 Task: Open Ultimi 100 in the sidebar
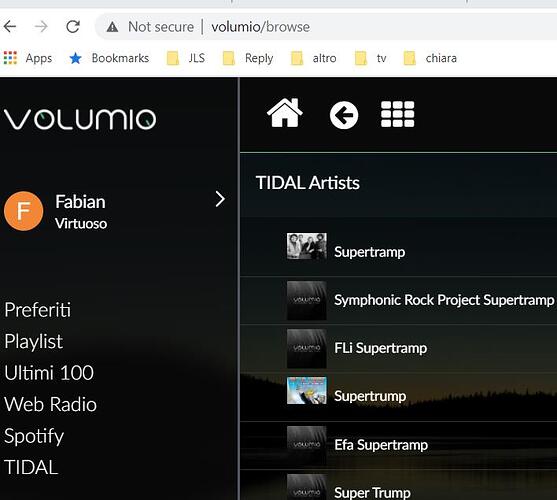(x=49, y=373)
